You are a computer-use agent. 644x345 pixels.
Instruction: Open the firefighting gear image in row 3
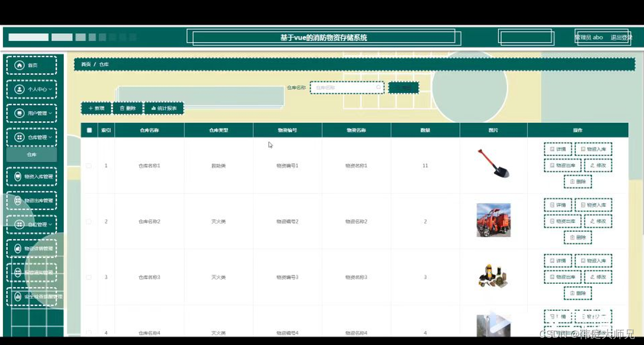pos(493,275)
